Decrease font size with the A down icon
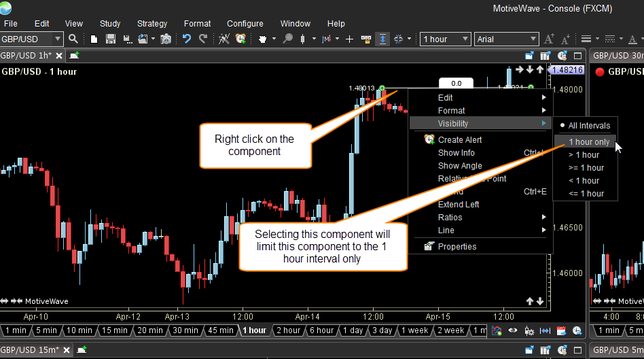 [x=566, y=39]
